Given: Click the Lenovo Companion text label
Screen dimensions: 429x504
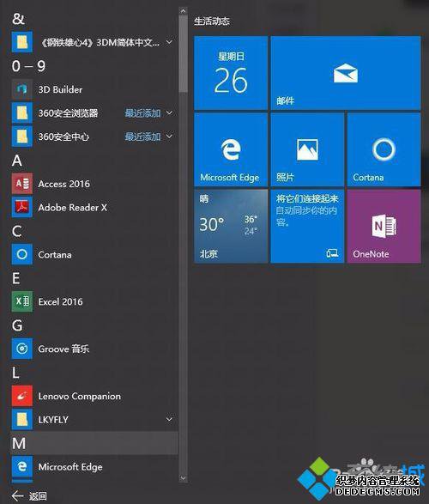Looking at the screenshot, I should point(79,396).
